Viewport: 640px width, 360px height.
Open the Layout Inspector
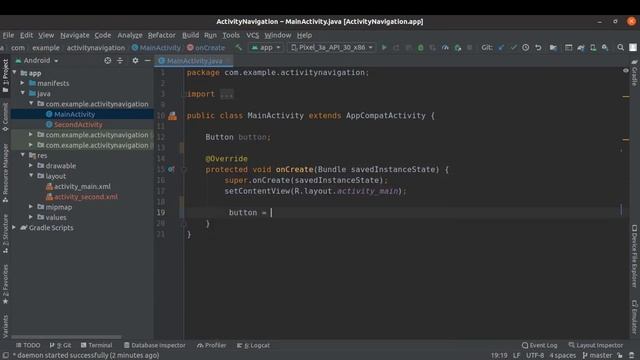[x=596, y=345]
